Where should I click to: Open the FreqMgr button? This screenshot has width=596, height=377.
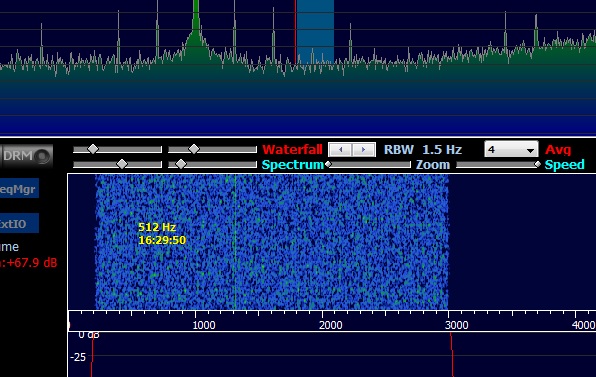click(19, 188)
